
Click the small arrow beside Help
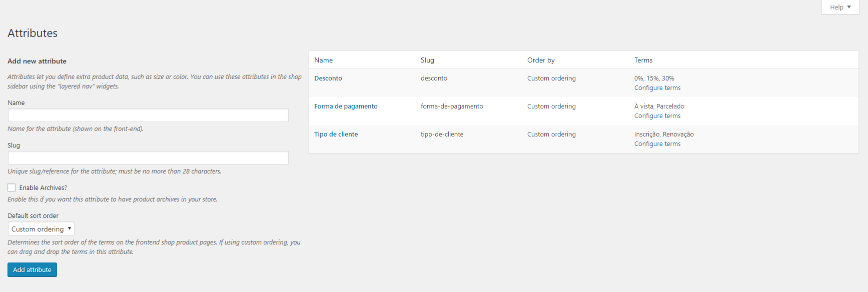849,7
